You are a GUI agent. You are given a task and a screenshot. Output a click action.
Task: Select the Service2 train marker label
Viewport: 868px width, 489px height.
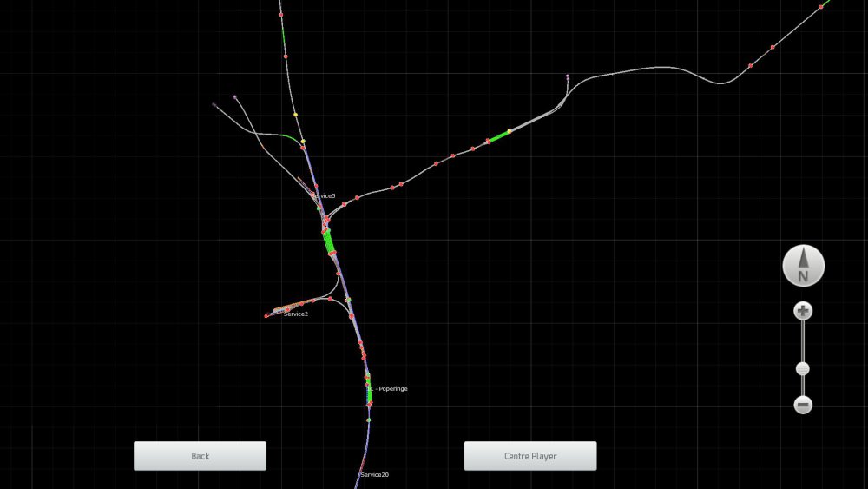tap(295, 314)
